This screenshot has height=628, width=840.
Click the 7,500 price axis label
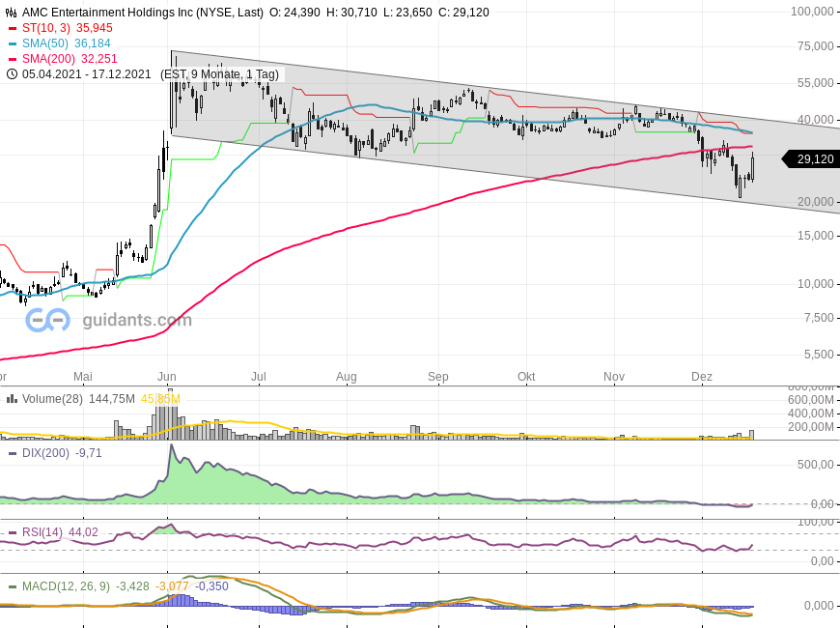pyautogui.click(x=819, y=318)
